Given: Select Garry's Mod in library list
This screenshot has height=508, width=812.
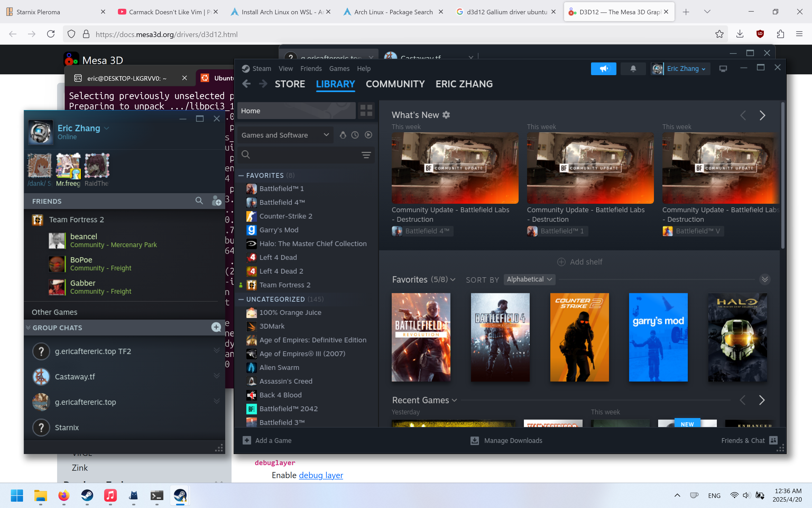Looking at the screenshot, I should pos(279,230).
